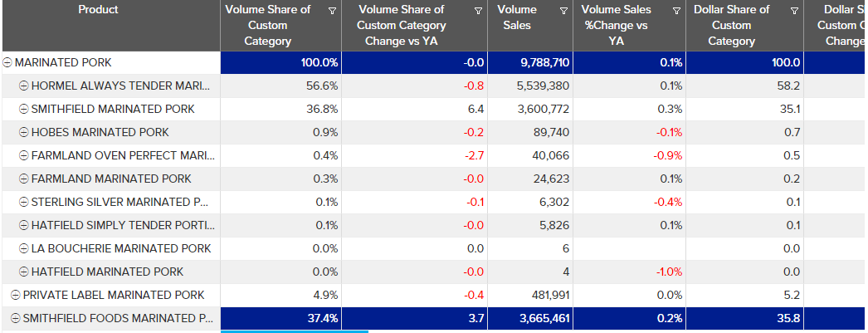Image resolution: width=868 pixels, height=333 pixels.
Task: Select HATFIELD SIMPLY TENDER row label
Action: pyautogui.click(x=123, y=225)
